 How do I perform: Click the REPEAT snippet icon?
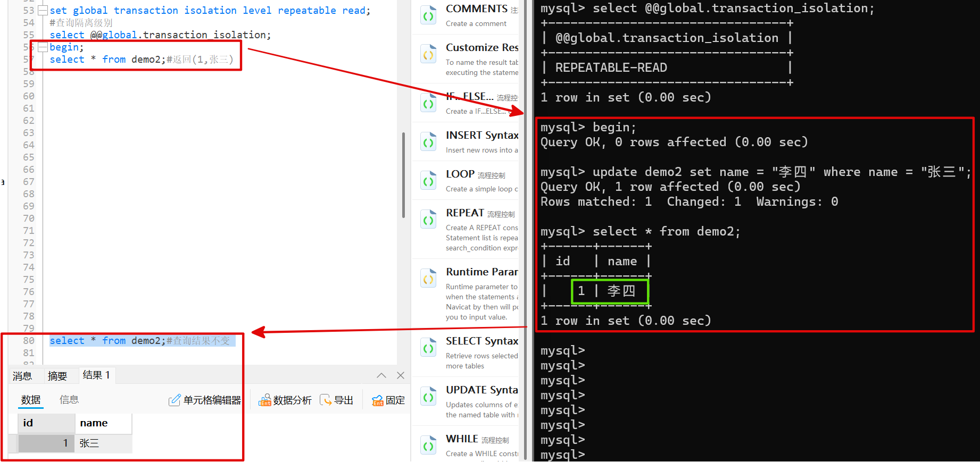pyautogui.click(x=428, y=220)
